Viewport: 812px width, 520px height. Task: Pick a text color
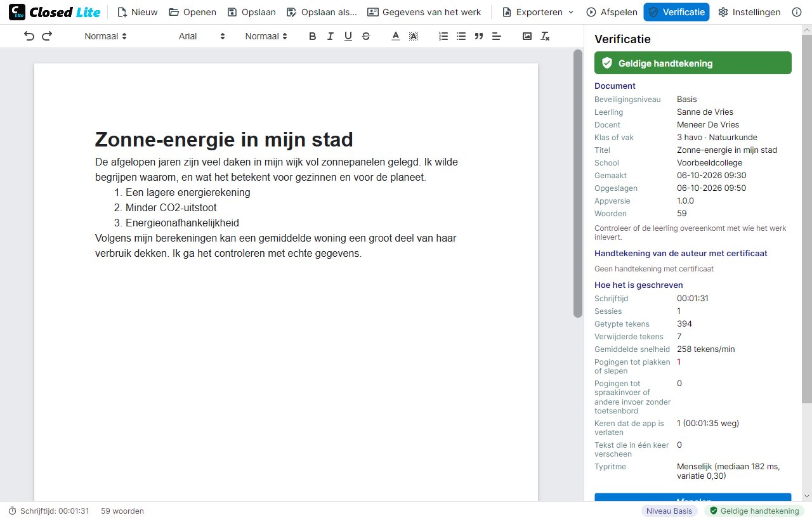[x=396, y=36]
